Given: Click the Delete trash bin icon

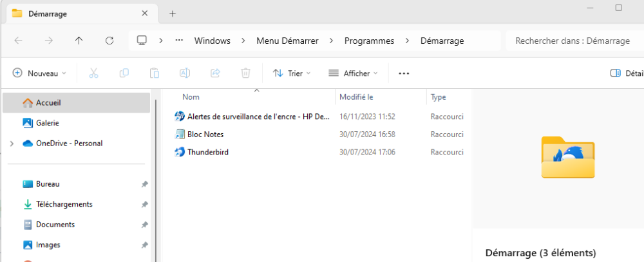Looking at the screenshot, I should tap(245, 73).
